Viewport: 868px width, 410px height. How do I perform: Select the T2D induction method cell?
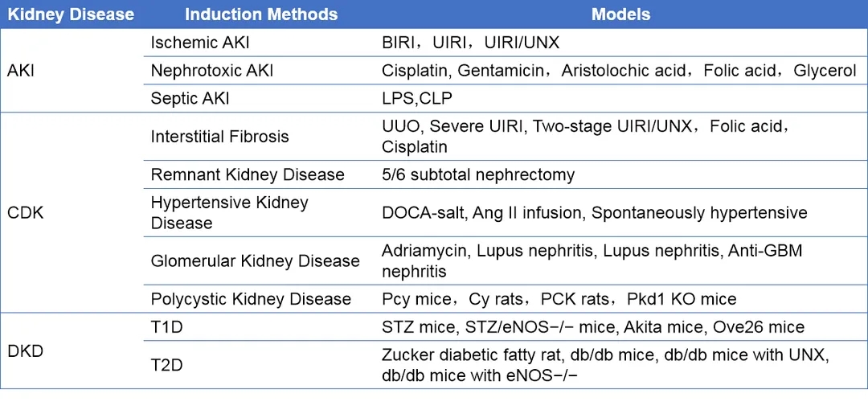[x=166, y=365]
